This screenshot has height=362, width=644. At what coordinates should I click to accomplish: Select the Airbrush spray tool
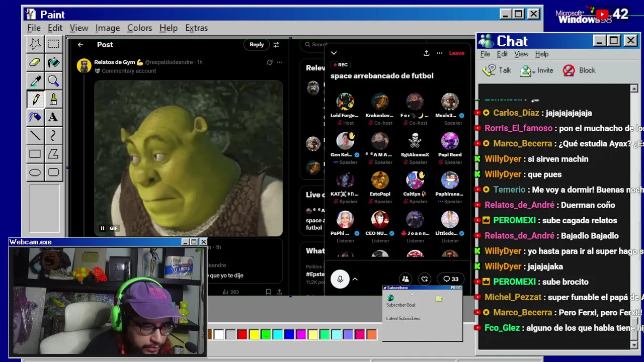pyautogui.click(x=35, y=117)
